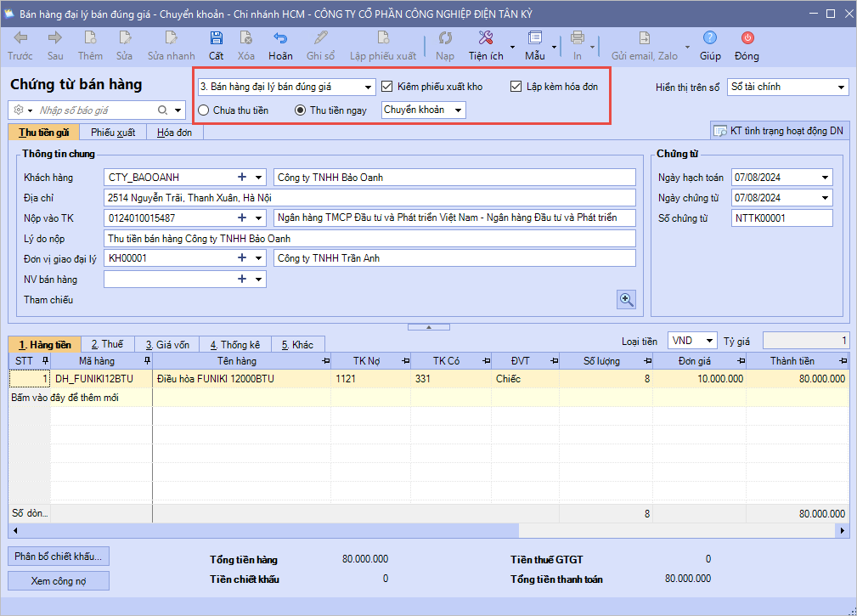This screenshot has height=616, width=857.
Task: Click the Phân bổ chiết khấu button
Action: 59,557
